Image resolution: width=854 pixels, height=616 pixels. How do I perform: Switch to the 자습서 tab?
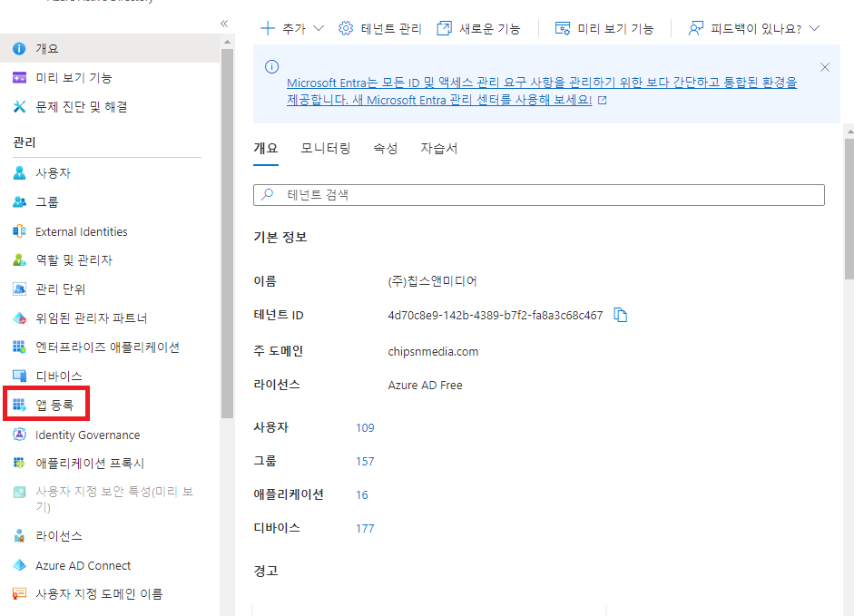point(439,148)
